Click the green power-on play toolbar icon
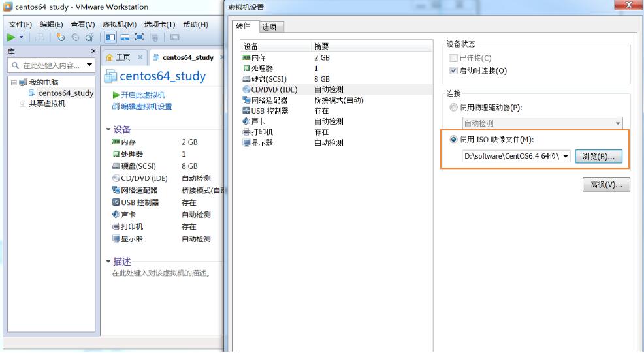This screenshot has height=353, width=644. point(11,37)
